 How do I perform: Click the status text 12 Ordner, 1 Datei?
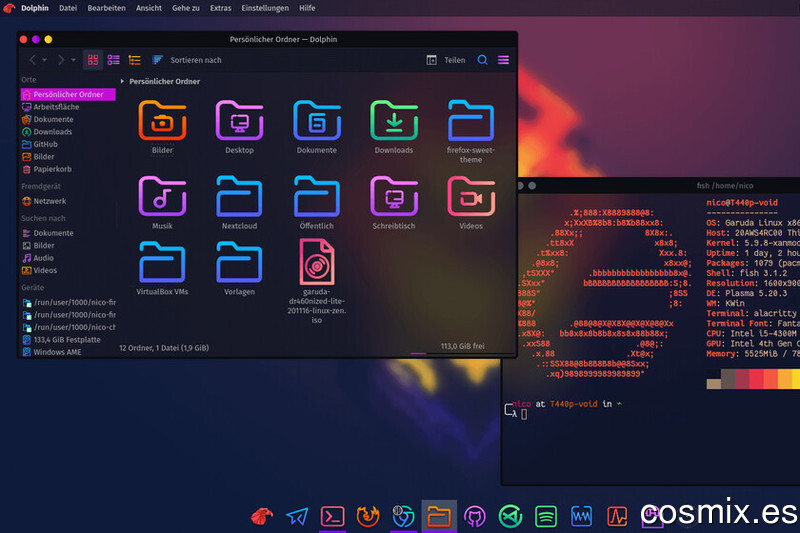tap(164, 348)
